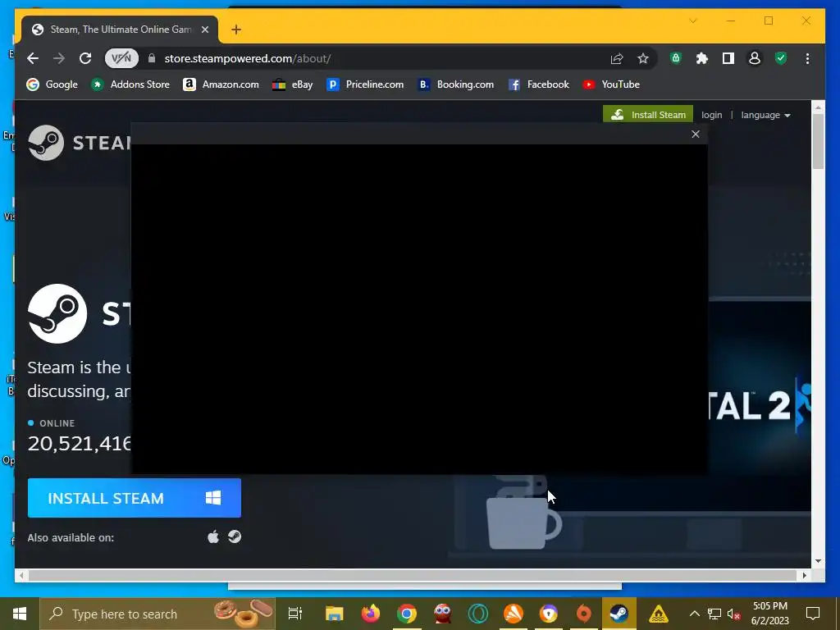Viewport: 840px width, 630px height.
Task: Open the eBay bookmark
Action: tap(293, 84)
